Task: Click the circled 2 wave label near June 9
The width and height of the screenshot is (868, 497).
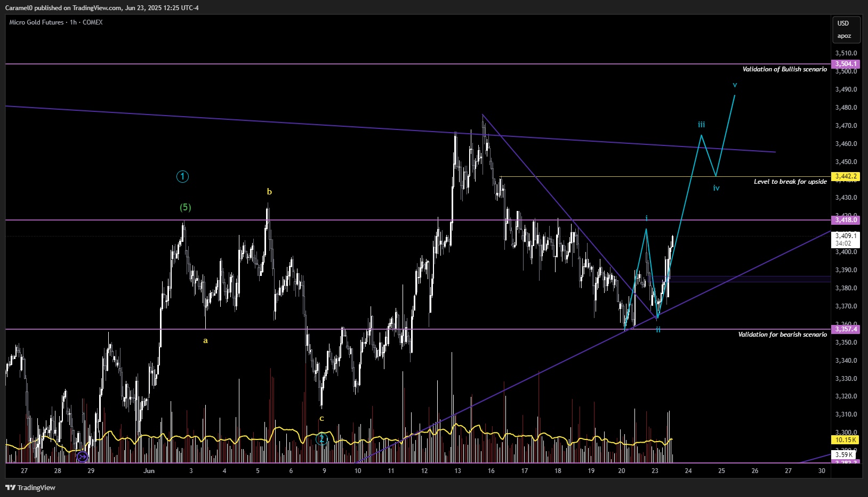Action: pyautogui.click(x=322, y=439)
